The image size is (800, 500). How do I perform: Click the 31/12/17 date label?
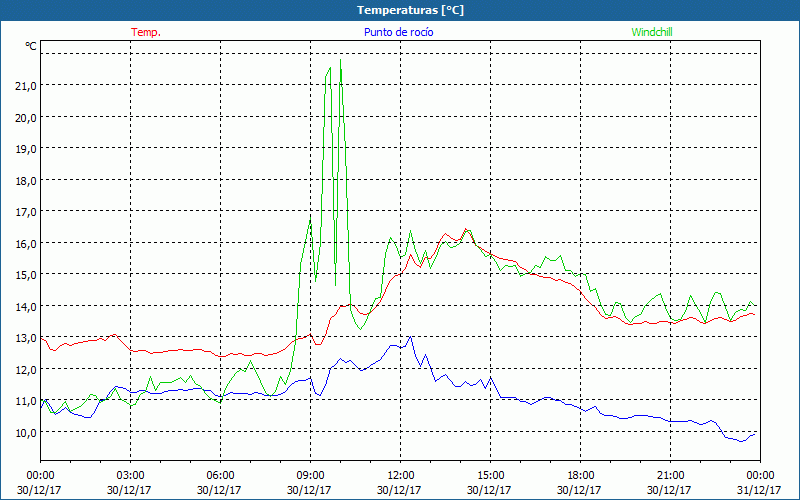tap(759, 490)
